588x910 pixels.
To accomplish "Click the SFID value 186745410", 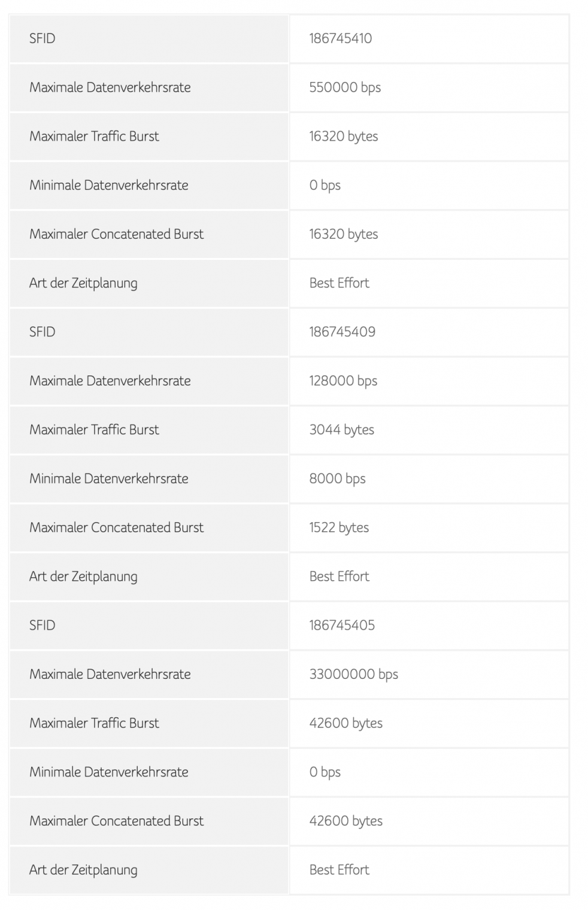I will [x=340, y=38].
